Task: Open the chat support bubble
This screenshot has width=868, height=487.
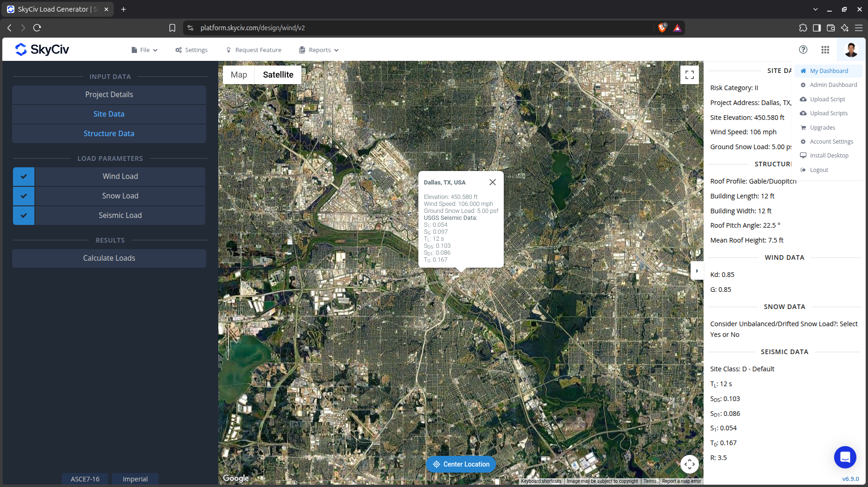Action: (x=845, y=457)
